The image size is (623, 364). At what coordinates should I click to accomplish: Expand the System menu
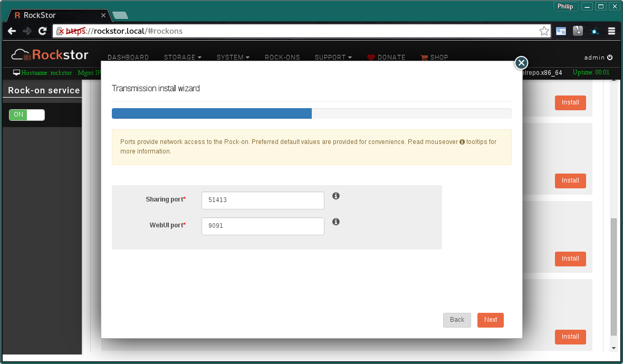coord(233,57)
